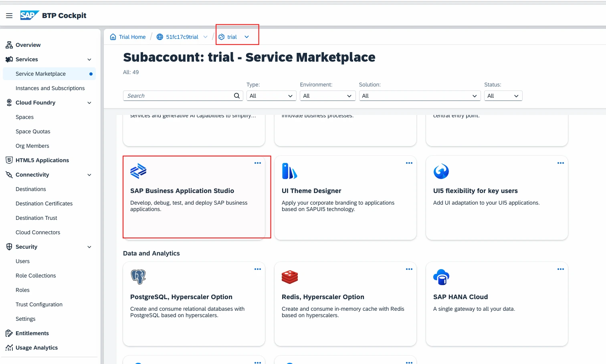The height and width of the screenshot is (364, 606).
Task: Click the Security shield icon
Action: click(9, 247)
